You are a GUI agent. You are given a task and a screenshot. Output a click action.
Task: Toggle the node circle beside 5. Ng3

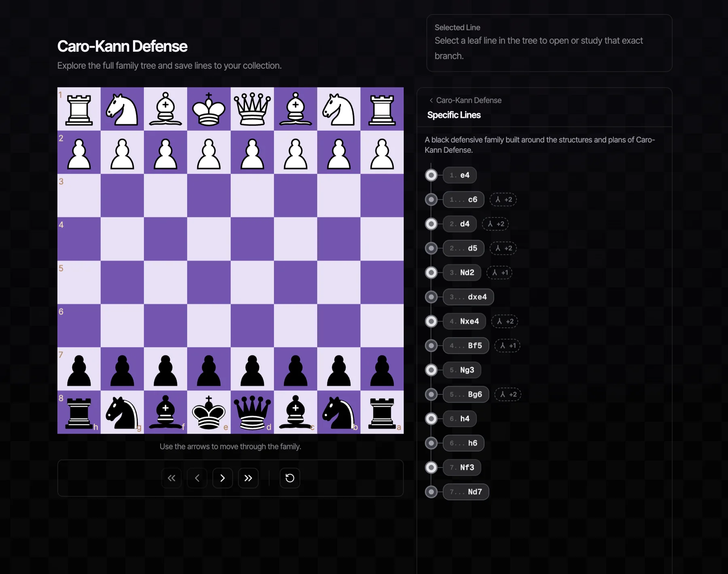[x=431, y=370]
